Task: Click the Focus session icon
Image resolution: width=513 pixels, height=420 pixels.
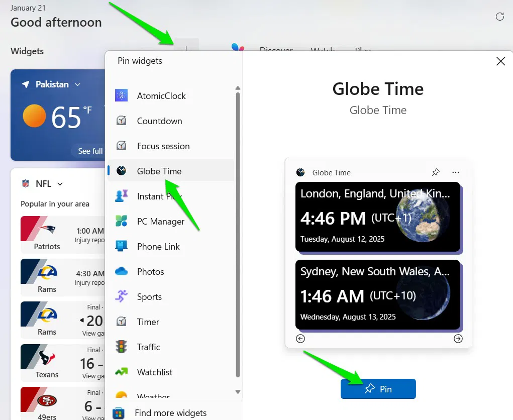Action: tap(121, 146)
